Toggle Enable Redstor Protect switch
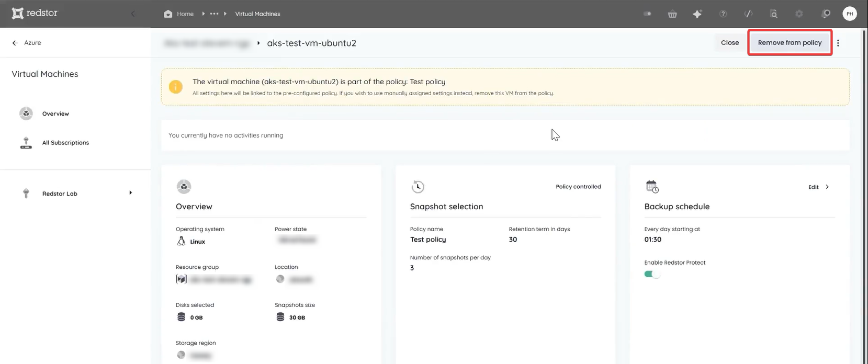 tap(652, 274)
